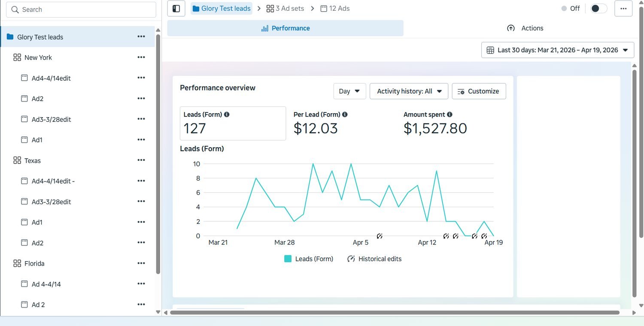Click the Customize button

point(479,91)
